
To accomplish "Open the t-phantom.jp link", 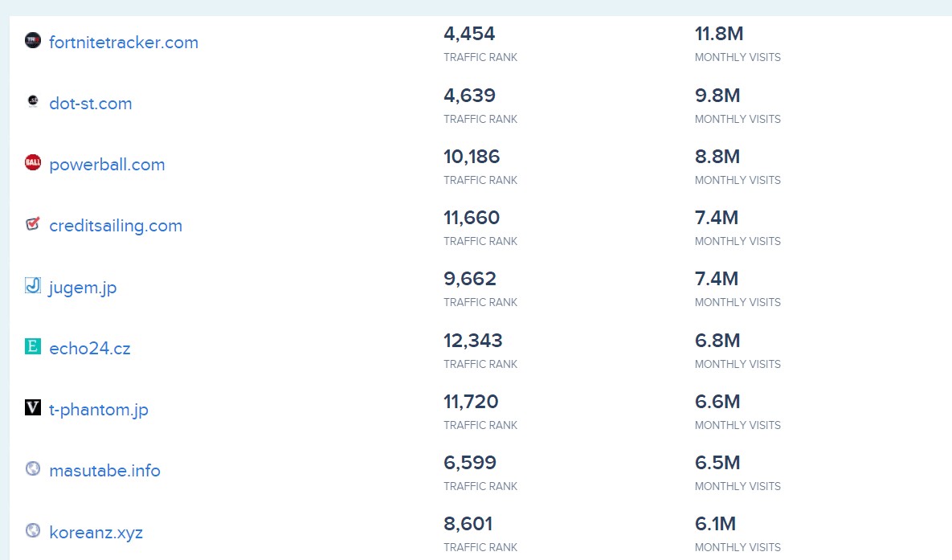I will click(x=100, y=410).
